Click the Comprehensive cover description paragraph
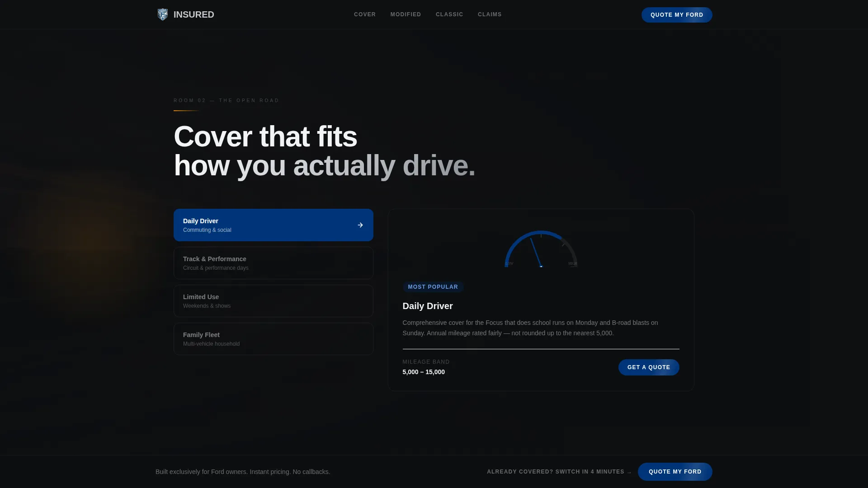868x488 pixels. tap(530, 328)
